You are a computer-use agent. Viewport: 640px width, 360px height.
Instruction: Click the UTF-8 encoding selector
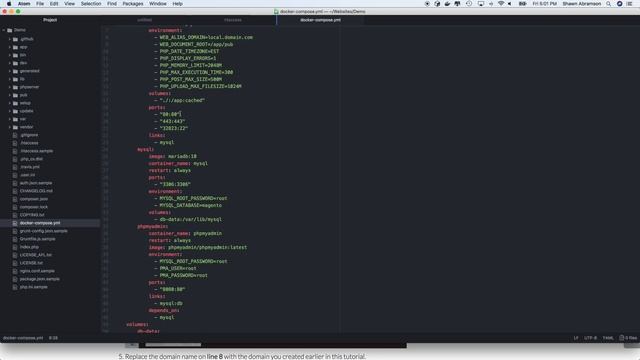pos(590,338)
